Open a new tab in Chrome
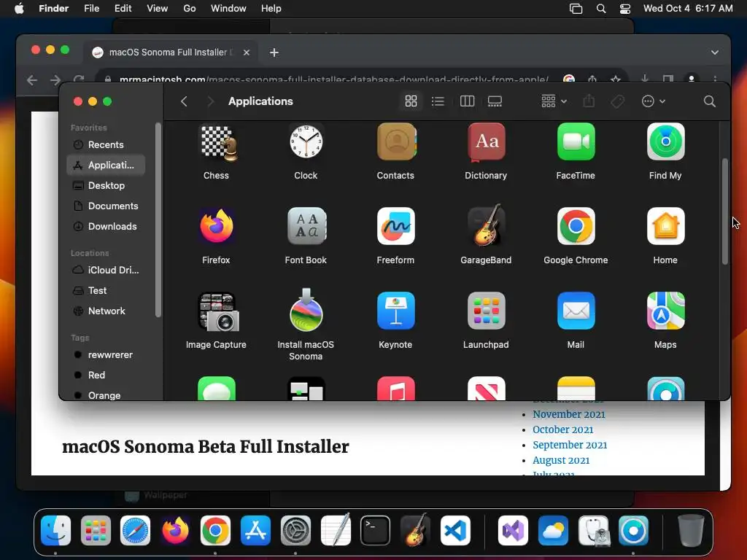This screenshot has height=560, width=747. coord(274,52)
